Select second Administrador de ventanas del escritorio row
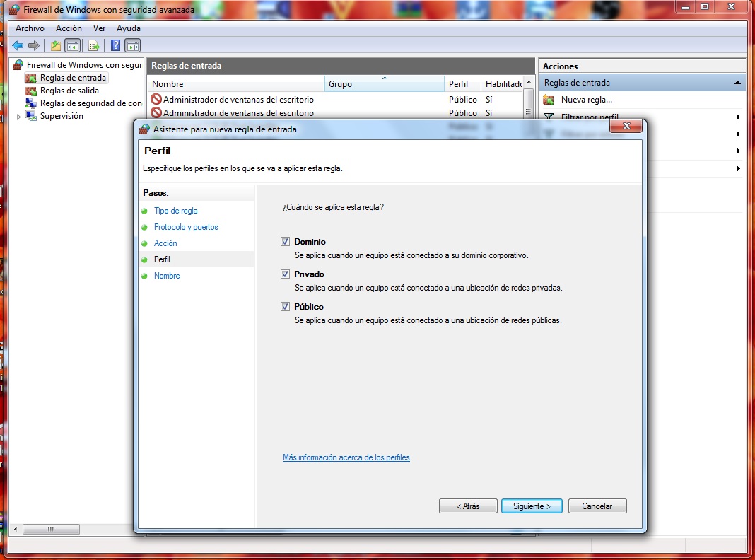Image resolution: width=755 pixels, height=560 pixels. point(336,112)
